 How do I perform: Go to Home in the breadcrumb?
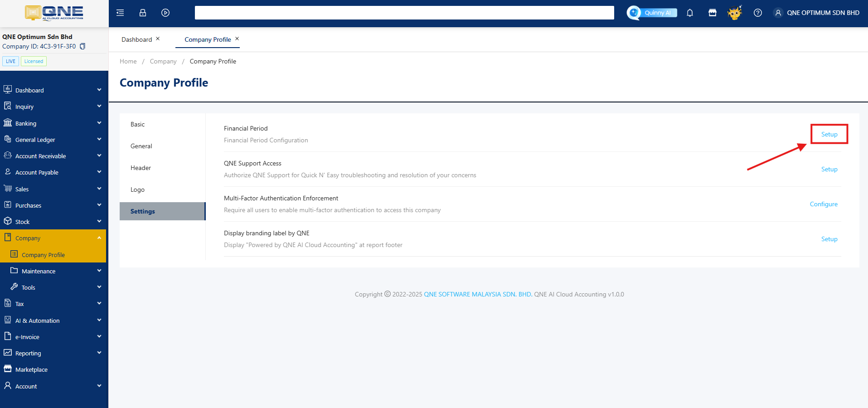click(x=128, y=61)
